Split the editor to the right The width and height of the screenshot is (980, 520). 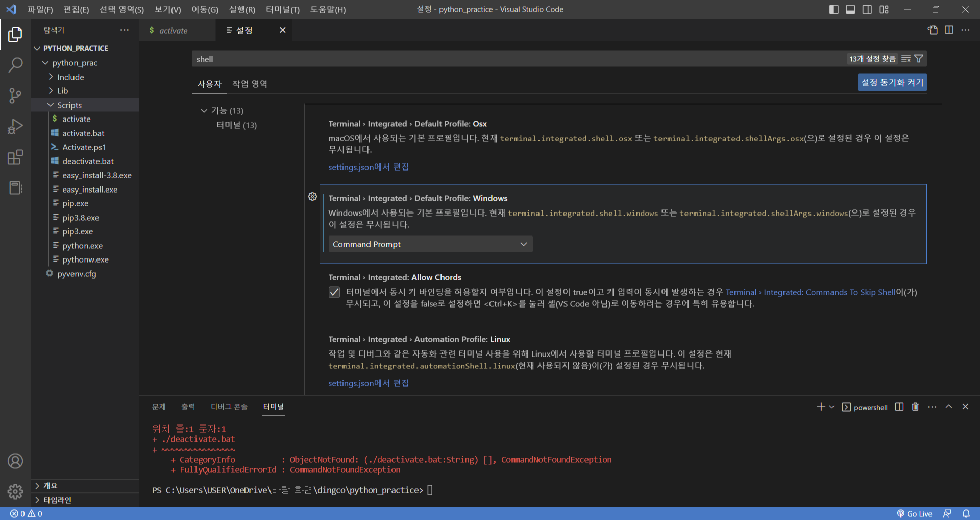coord(949,30)
